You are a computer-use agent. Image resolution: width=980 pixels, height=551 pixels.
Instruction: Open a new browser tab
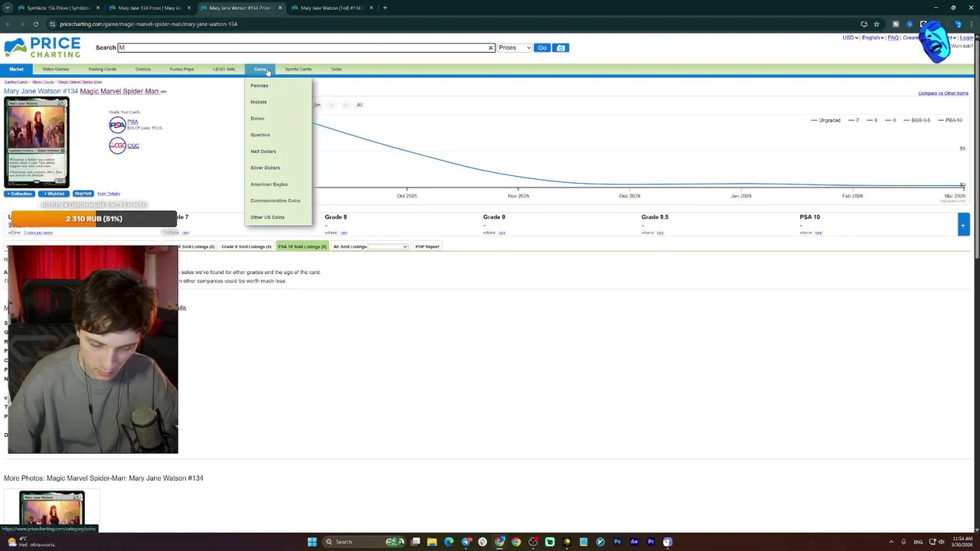click(x=385, y=8)
